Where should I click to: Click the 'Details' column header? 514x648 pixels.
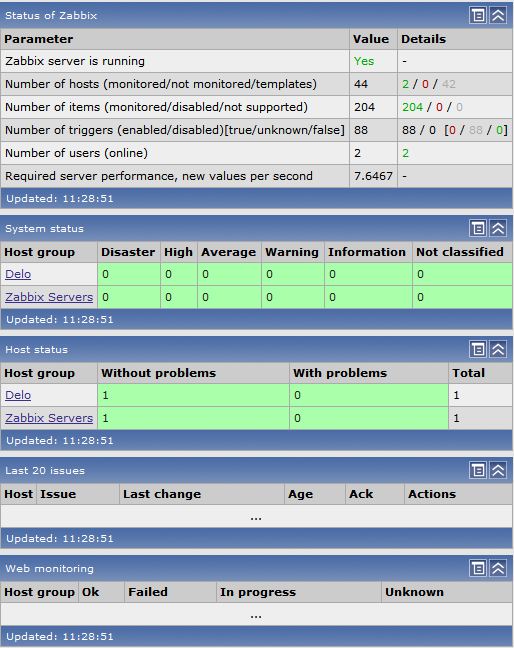(424, 39)
